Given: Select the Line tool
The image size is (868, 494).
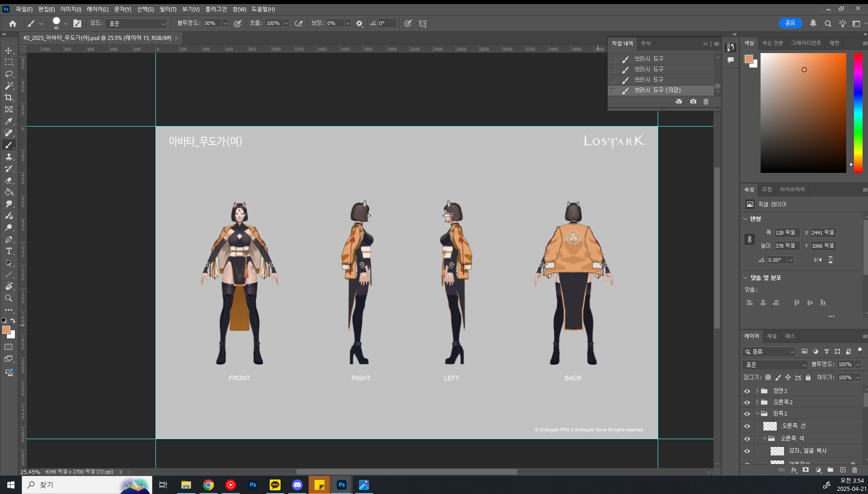Looking at the screenshot, I should (x=9, y=274).
